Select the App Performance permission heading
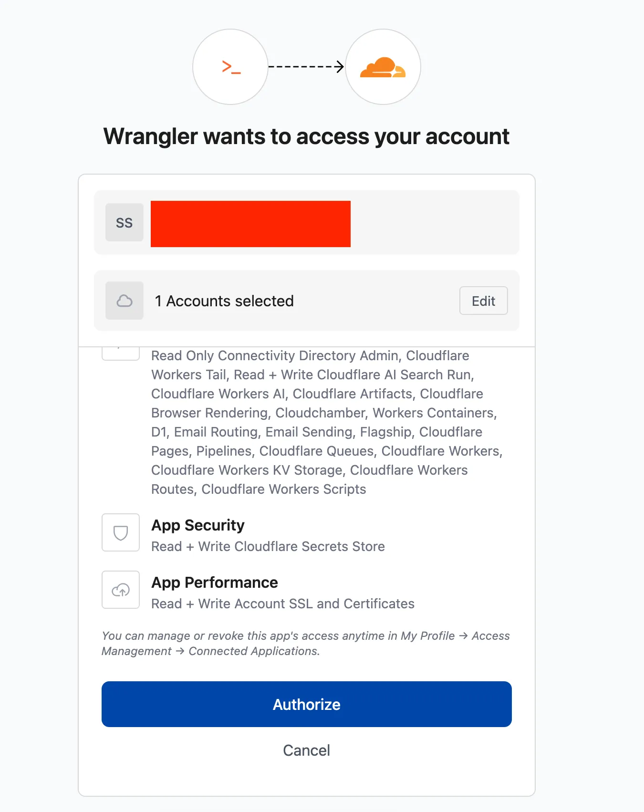Viewport: 644px width, 812px height. coord(215,583)
